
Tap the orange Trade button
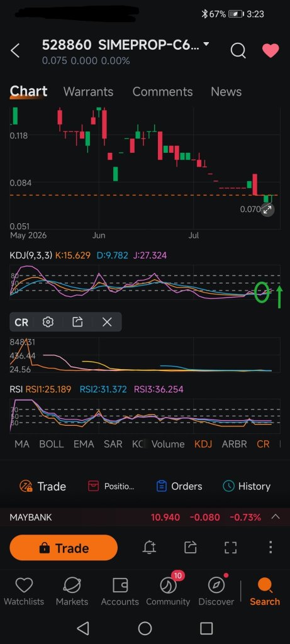(x=64, y=548)
